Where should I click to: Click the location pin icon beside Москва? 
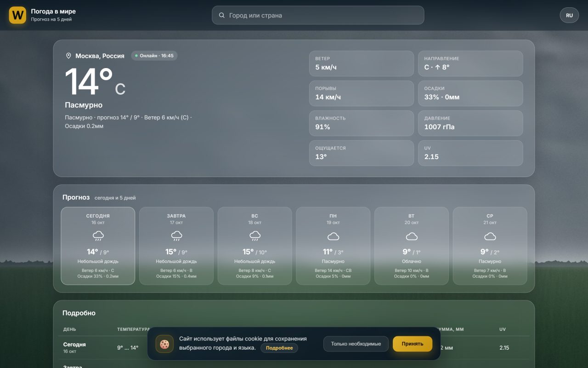coord(69,56)
